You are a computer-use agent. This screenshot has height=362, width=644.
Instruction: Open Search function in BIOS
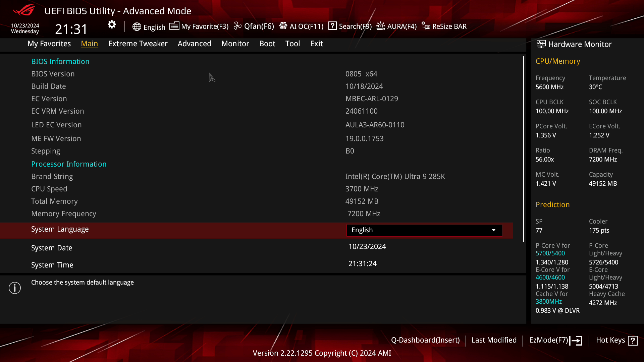point(351,26)
